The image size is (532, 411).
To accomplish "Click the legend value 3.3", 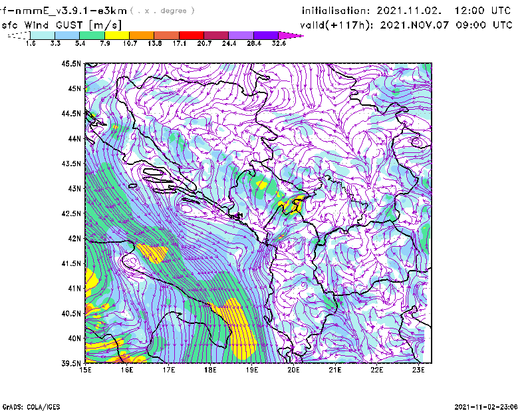I will coord(55,43).
